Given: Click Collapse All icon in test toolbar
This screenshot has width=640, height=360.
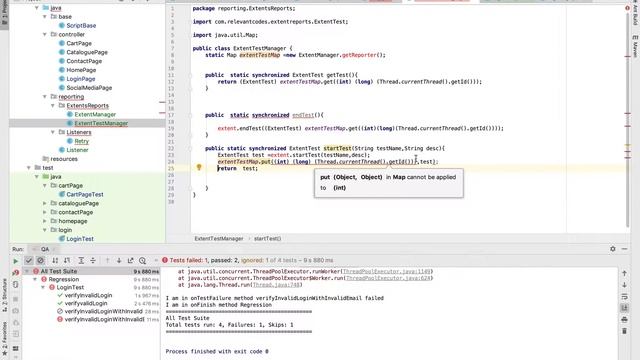Looking at the screenshot, I should click(x=93, y=260).
